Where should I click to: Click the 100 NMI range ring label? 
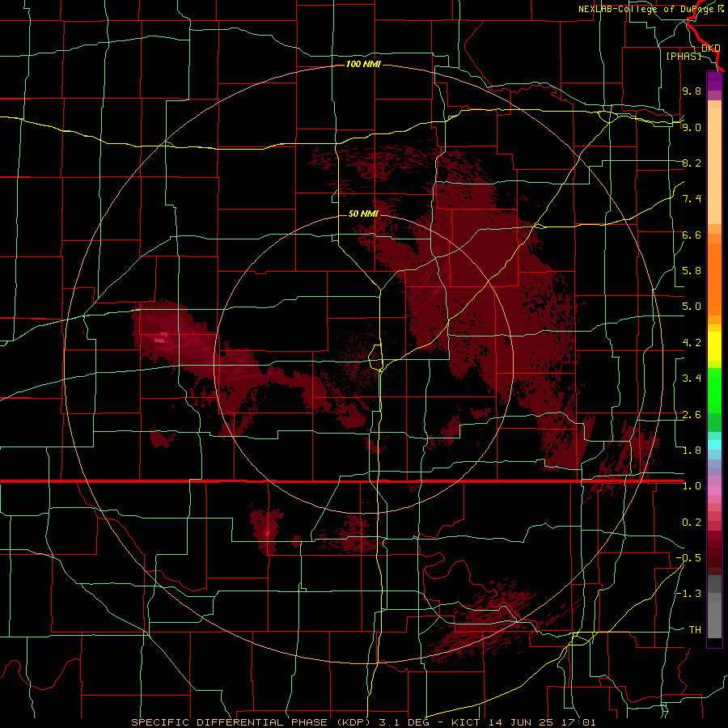point(363,64)
